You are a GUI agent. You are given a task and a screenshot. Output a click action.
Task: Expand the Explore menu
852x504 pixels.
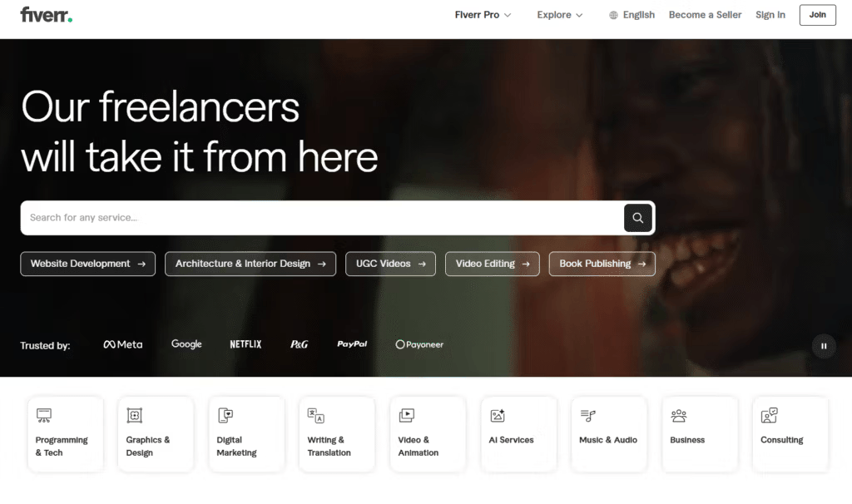tap(558, 14)
